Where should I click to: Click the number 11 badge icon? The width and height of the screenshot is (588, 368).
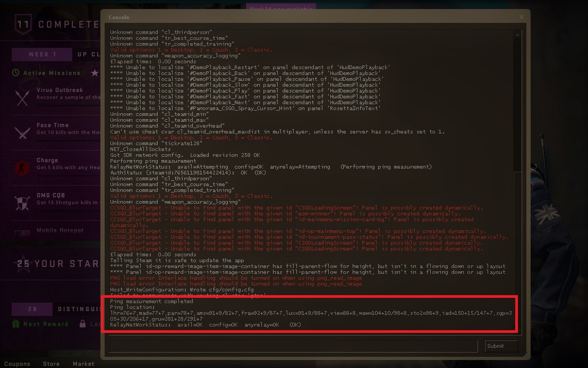click(23, 24)
